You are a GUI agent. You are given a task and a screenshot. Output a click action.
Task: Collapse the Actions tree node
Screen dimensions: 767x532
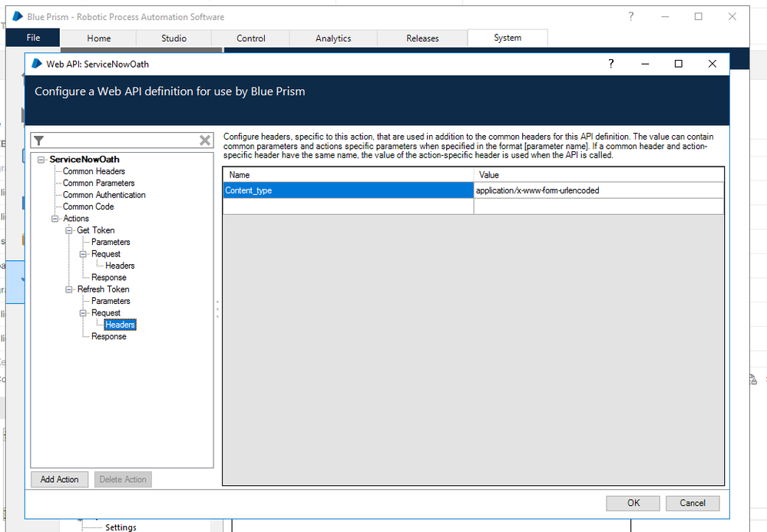click(x=55, y=219)
